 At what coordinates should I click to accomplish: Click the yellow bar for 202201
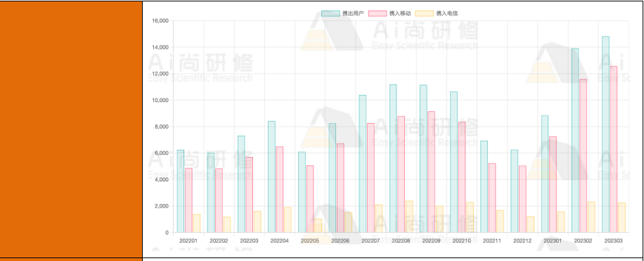[196, 224]
